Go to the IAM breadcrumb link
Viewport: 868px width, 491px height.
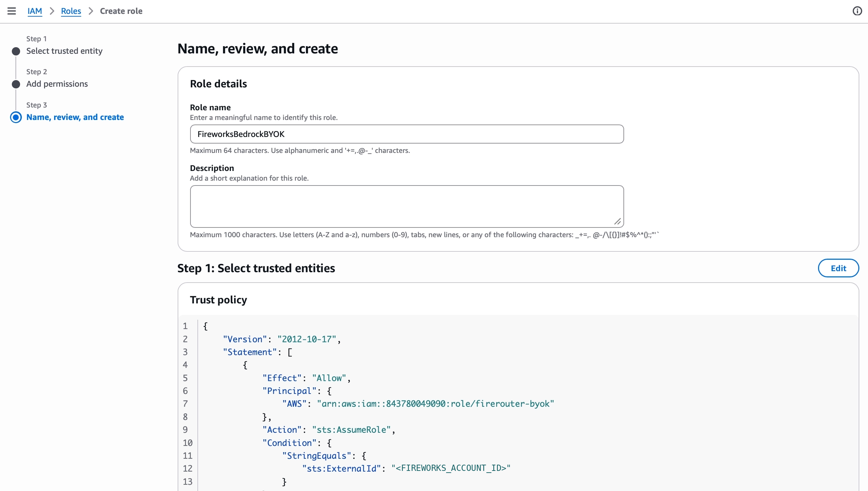point(35,11)
